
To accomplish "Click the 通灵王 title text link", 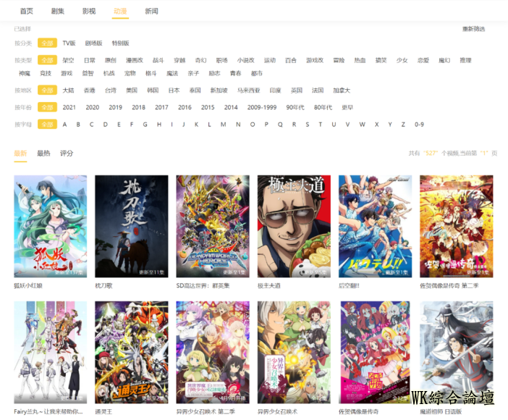I will (x=103, y=412).
